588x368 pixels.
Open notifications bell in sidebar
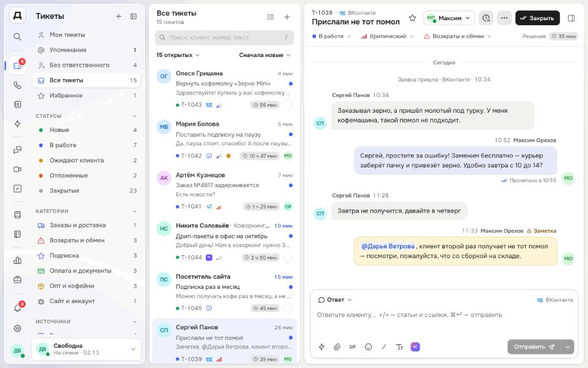point(17,308)
